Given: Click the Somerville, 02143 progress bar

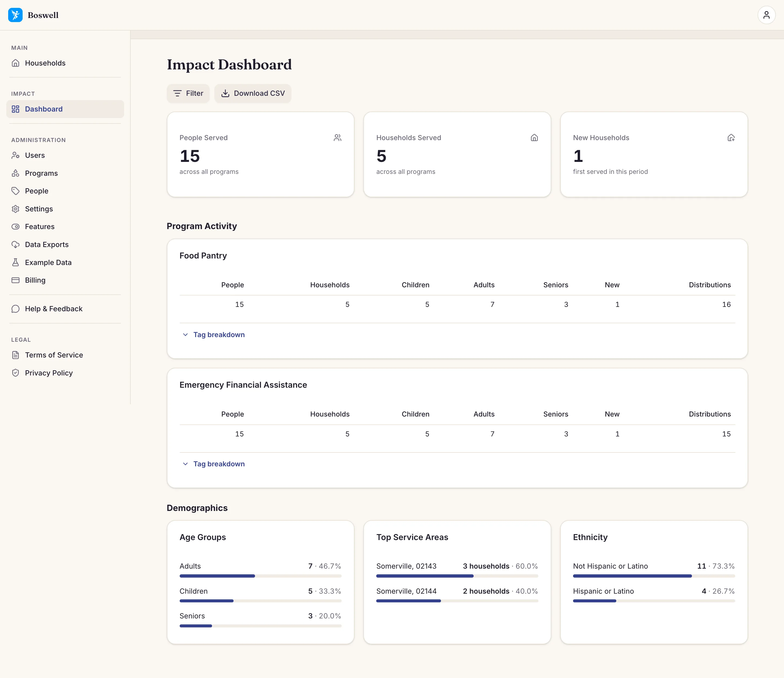Looking at the screenshot, I should (x=457, y=576).
